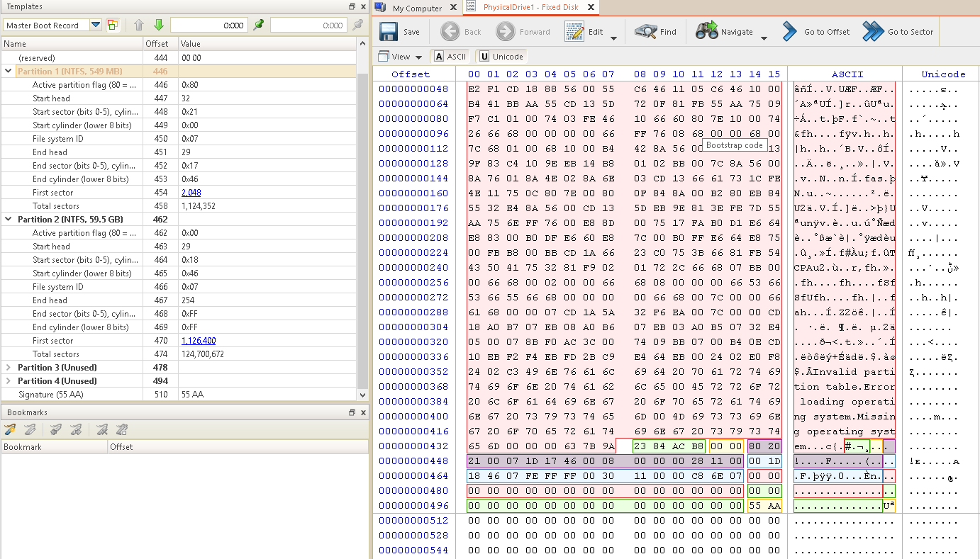Follow the 2,048 first sector link
980x559 pixels.
[191, 193]
